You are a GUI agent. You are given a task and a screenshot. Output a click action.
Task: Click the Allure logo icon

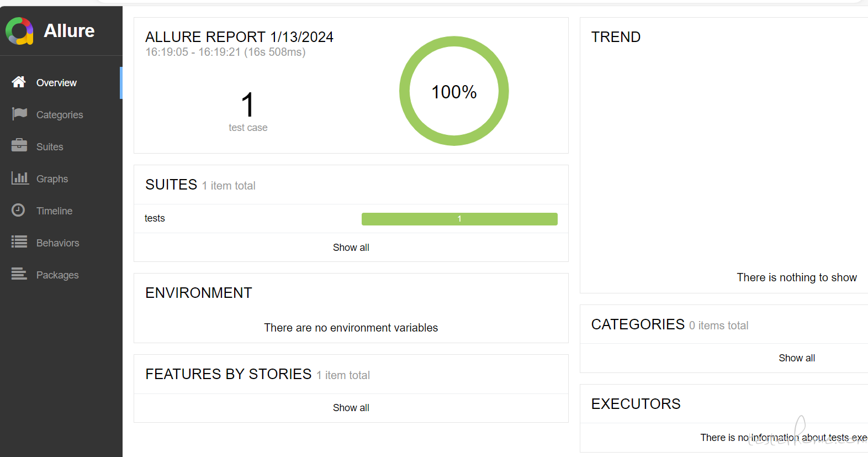click(x=19, y=31)
